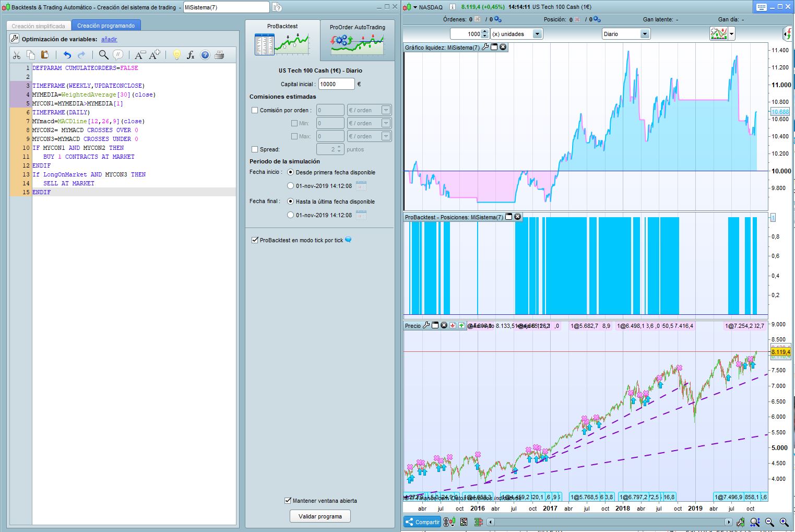This screenshot has height=532, width=795.
Task: Increase editor font size with A+ icon
Action: click(155, 55)
